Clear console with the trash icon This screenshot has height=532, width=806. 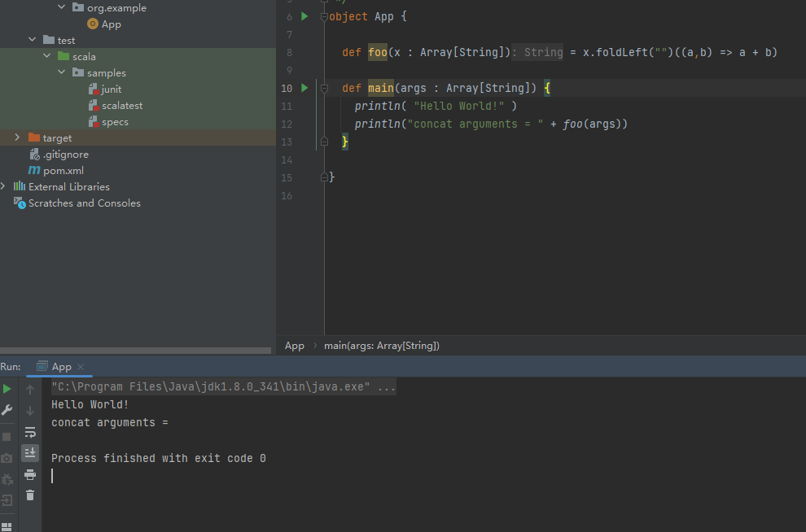30,495
